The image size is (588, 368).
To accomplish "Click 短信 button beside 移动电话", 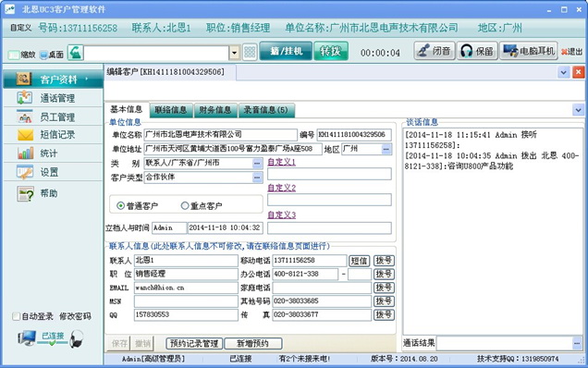I will click(x=359, y=261).
